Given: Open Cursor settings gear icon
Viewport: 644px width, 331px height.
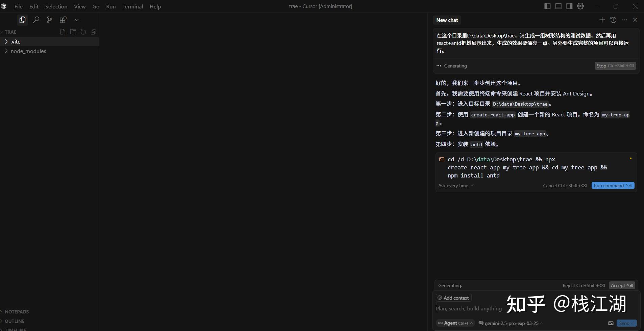Looking at the screenshot, I should click(580, 6).
